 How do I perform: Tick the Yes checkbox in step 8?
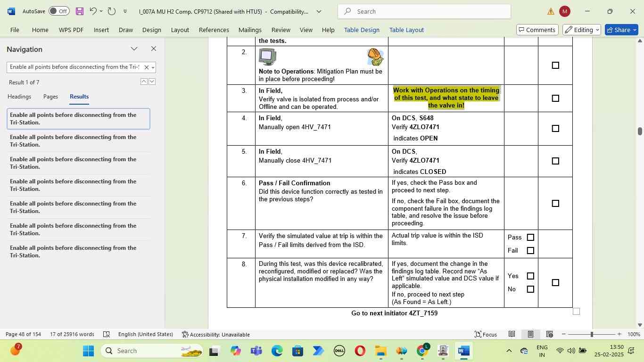tap(530, 276)
